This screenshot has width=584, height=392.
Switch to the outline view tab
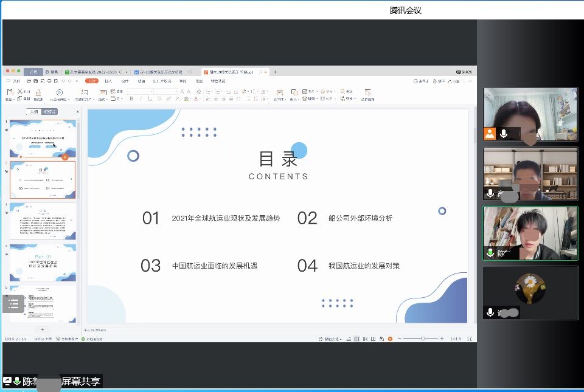tap(34, 112)
